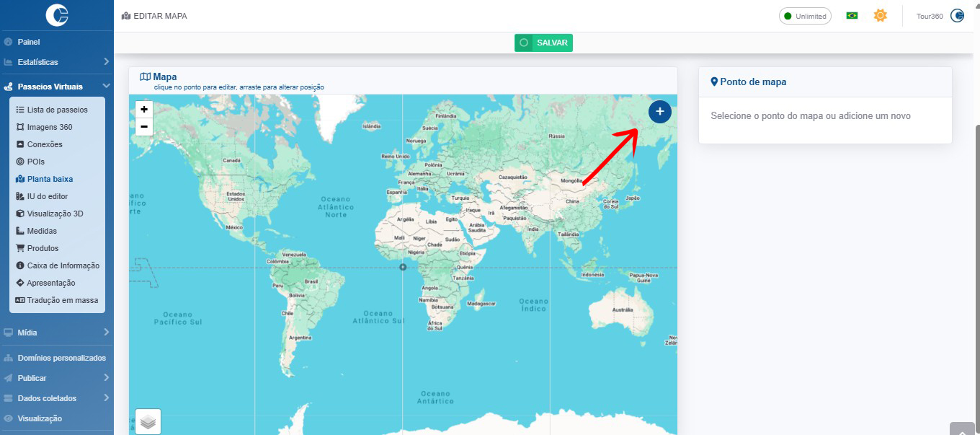980x435 pixels.
Task: Open Visualização 3D menu item
Action: (55, 214)
